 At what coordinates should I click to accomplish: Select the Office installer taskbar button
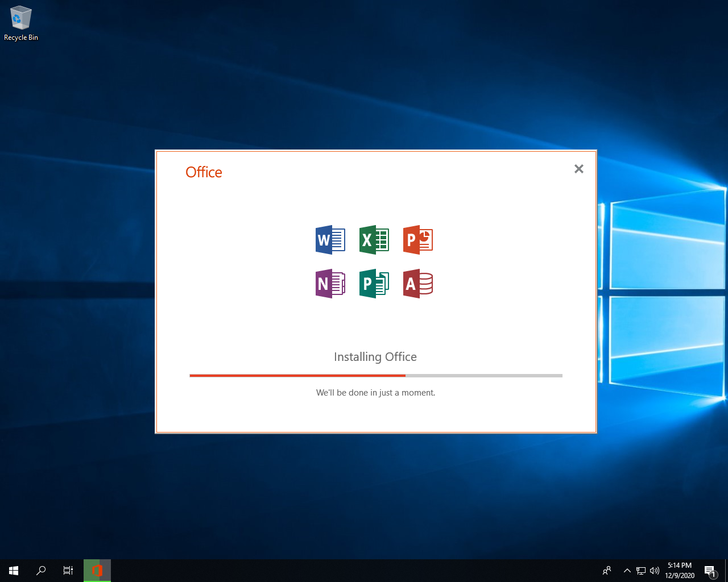[x=97, y=571]
